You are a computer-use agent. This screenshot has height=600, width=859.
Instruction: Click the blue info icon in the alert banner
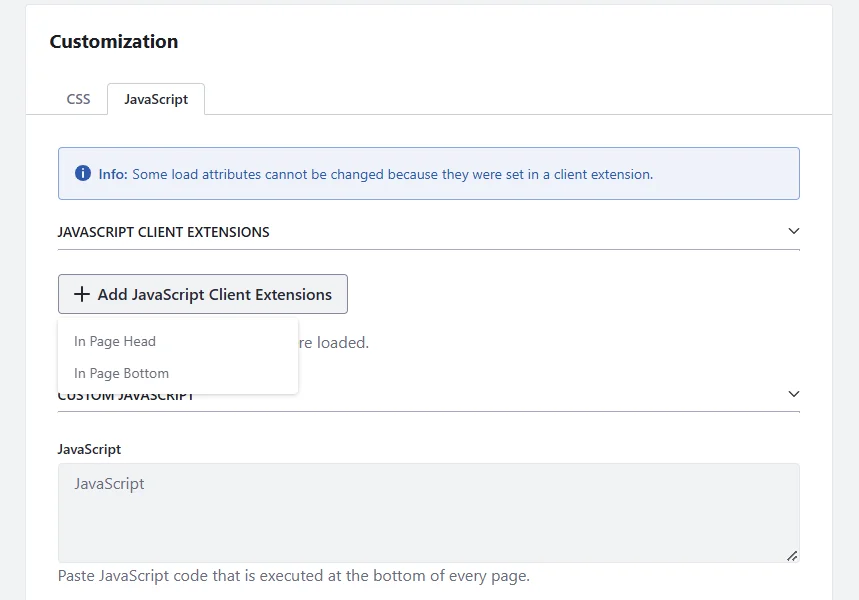pos(82,173)
